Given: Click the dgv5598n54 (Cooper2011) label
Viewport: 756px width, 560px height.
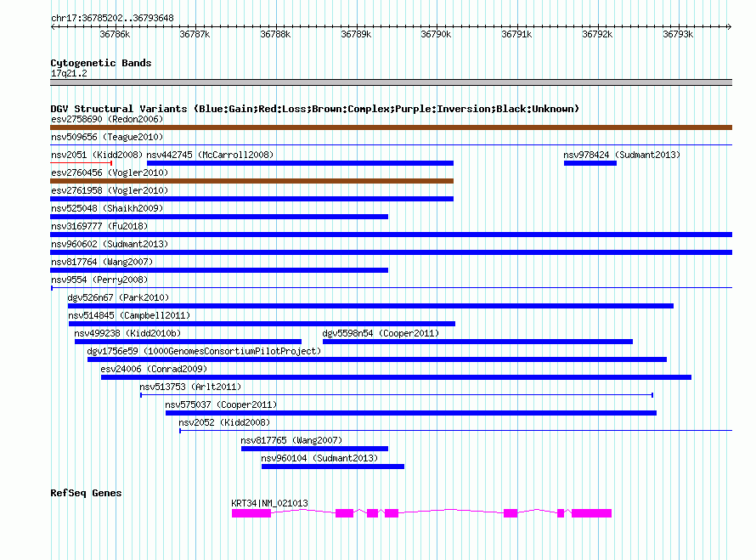Looking at the screenshot, I should click(x=381, y=333).
